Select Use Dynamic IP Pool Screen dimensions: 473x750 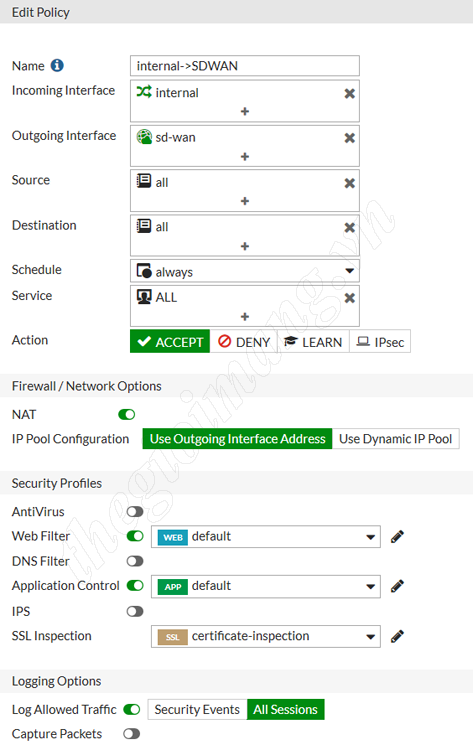pyautogui.click(x=396, y=439)
